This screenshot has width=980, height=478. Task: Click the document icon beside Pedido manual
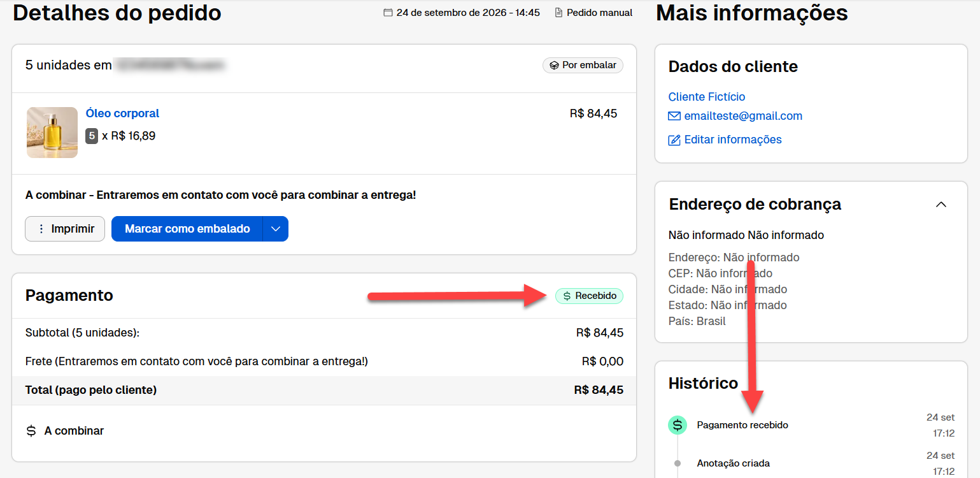(559, 13)
